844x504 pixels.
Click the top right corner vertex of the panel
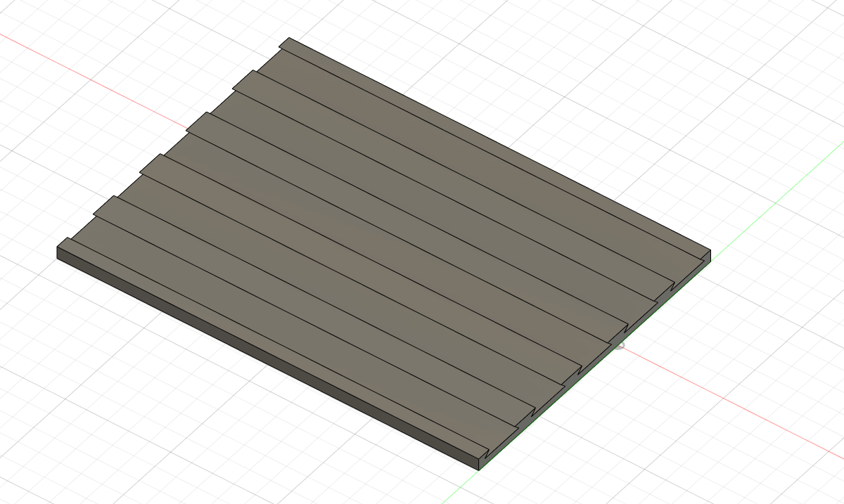tap(709, 250)
